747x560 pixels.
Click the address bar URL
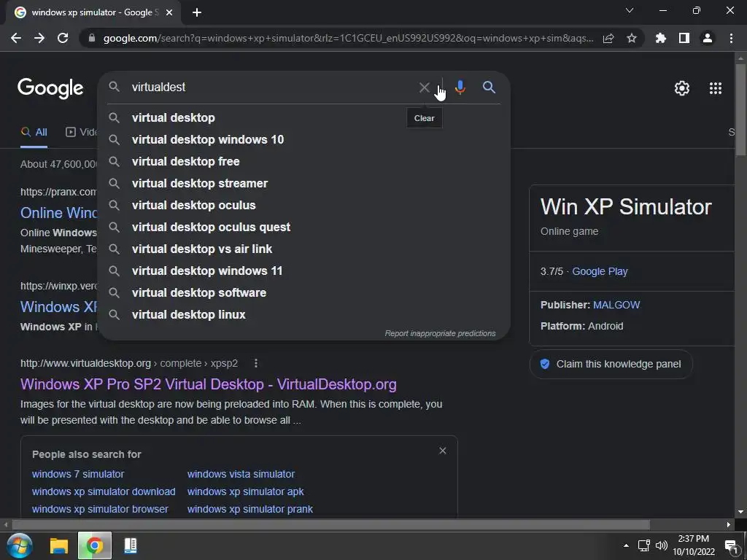pos(348,38)
